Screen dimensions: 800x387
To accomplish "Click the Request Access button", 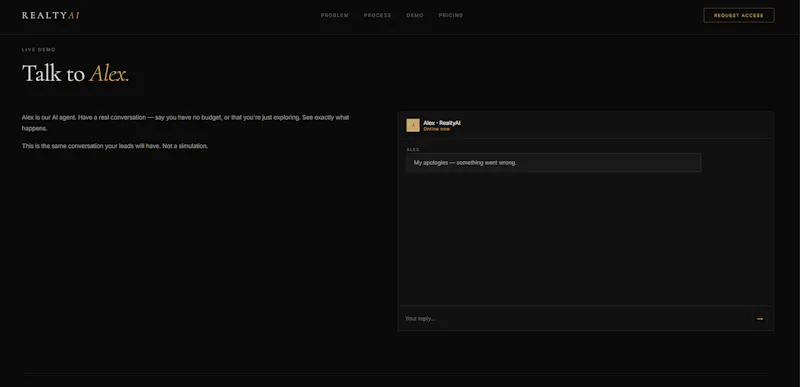I will pyautogui.click(x=739, y=15).
